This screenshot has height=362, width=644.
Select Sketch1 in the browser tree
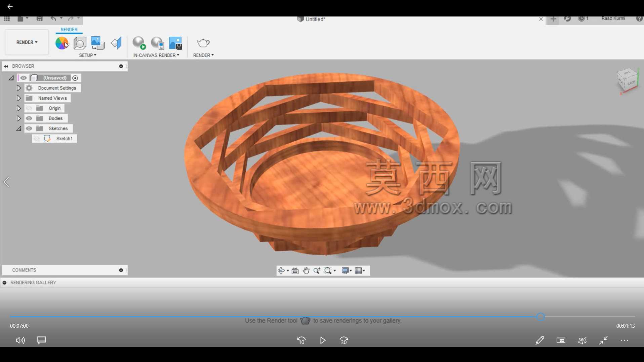pyautogui.click(x=64, y=139)
